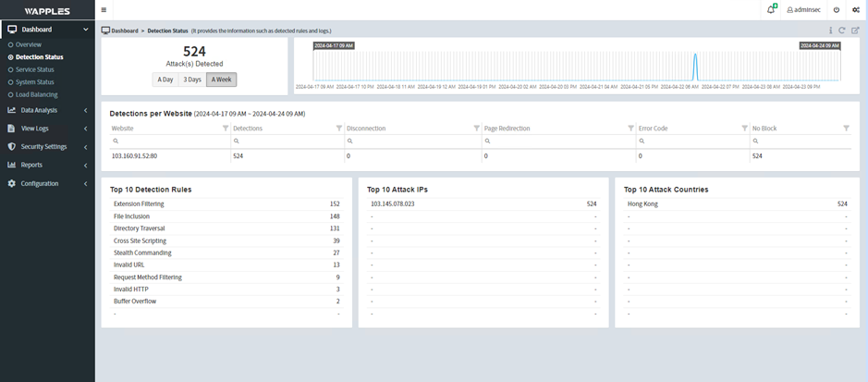This screenshot has height=382, width=868.
Task: Go to Load Balancing in sidebar
Action: coord(36,94)
